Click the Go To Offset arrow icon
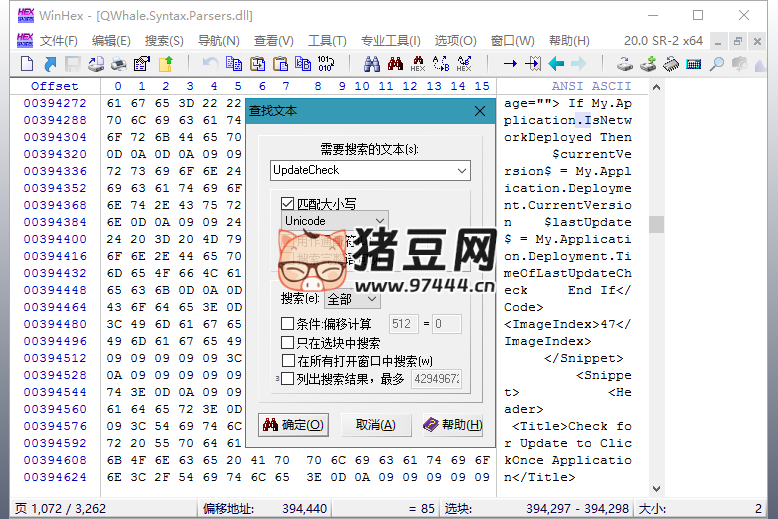778x519 pixels. [x=510, y=64]
